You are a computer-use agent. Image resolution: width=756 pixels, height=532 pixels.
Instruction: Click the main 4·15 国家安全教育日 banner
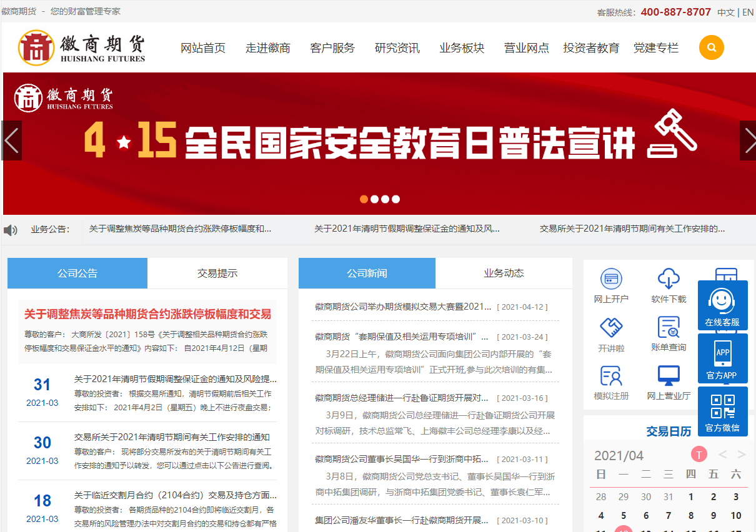[x=379, y=144]
